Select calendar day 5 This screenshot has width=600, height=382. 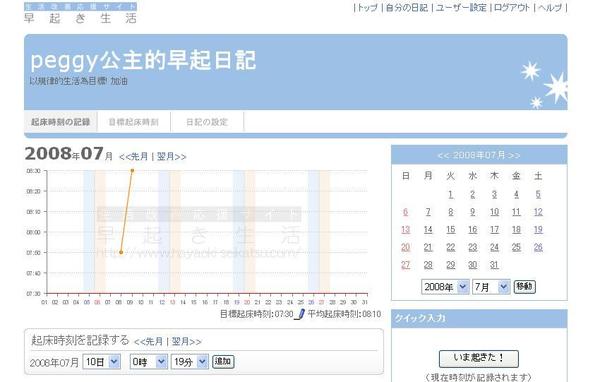538,194
